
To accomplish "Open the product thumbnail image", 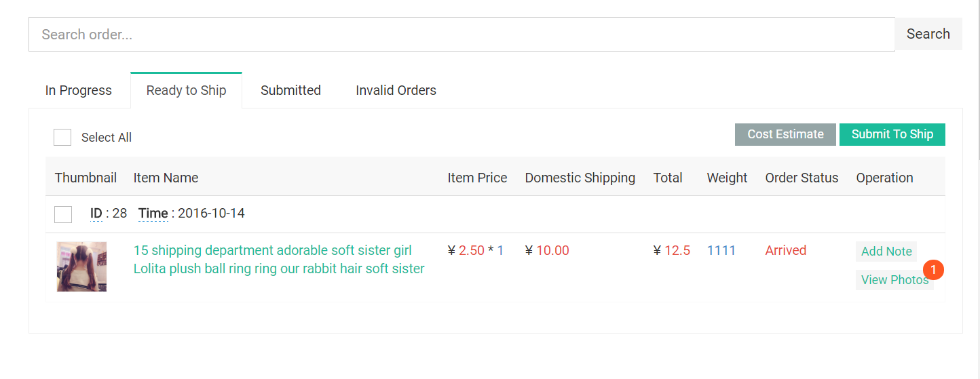I will click(x=81, y=266).
